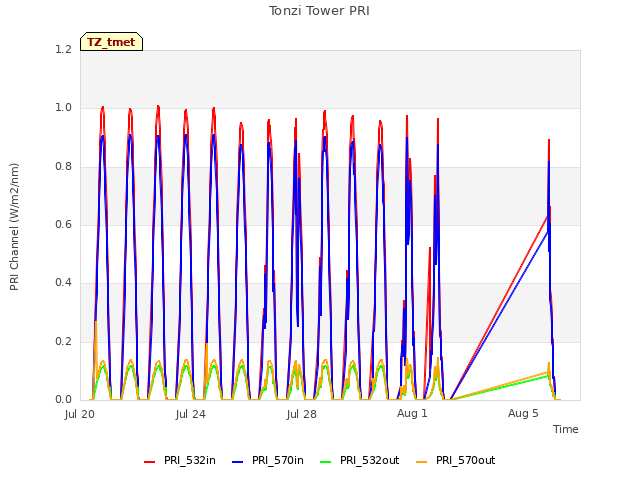Click the Jul 20 x-axis tick label
640x480 pixels.
point(80,414)
